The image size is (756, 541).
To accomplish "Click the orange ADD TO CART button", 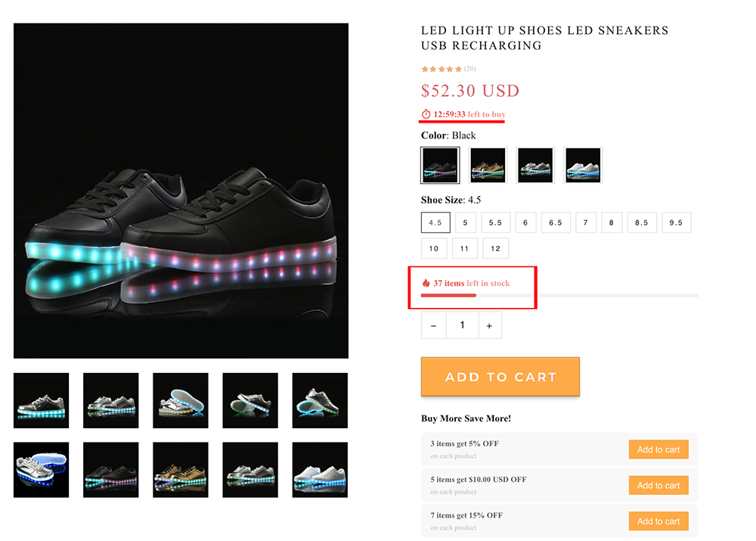I will (500, 377).
